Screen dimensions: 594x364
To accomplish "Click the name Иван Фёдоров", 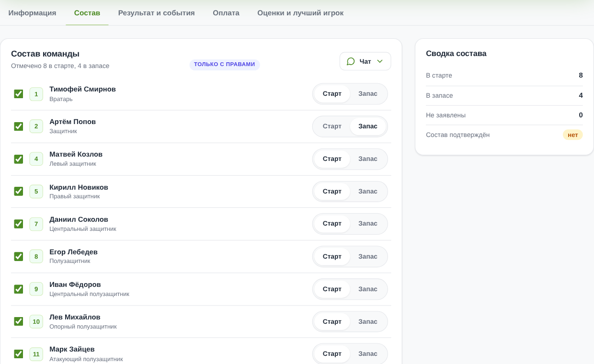I will pyautogui.click(x=75, y=284).
